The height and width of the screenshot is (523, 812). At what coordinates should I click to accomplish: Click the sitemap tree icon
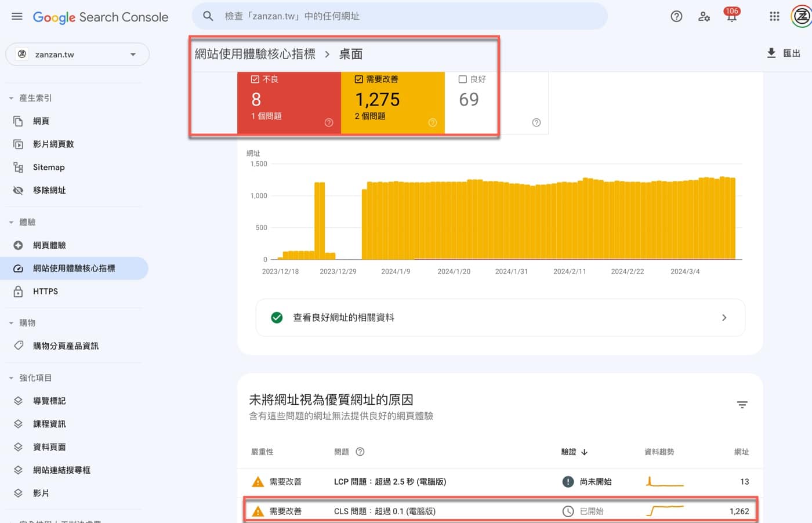coord(18,168)
